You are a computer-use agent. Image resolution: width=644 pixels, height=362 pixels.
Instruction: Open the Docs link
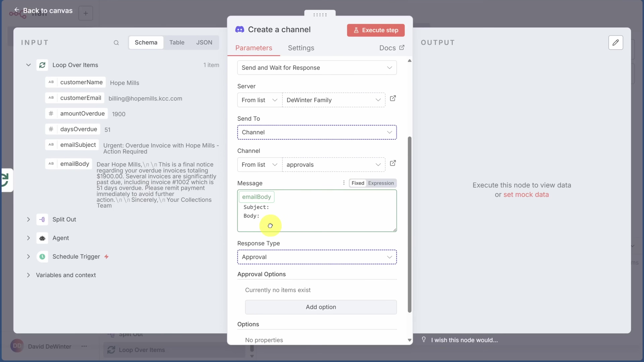391,48
